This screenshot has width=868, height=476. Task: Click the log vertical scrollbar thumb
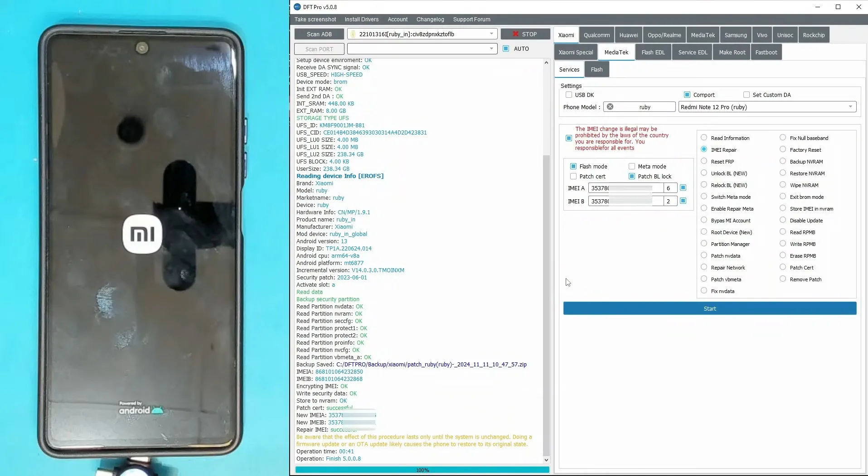546,306
